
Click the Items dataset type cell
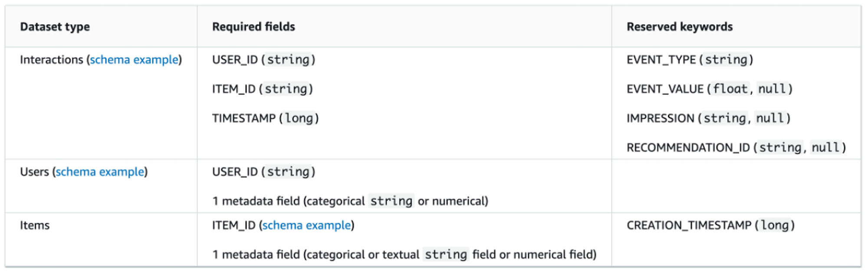pos(35,225)
